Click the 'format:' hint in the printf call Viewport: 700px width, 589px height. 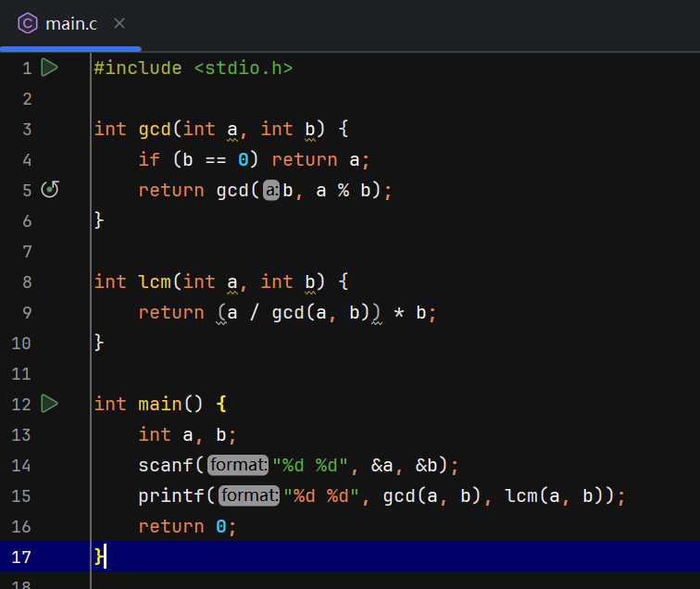pyautogui.click(x=249, y=496)
